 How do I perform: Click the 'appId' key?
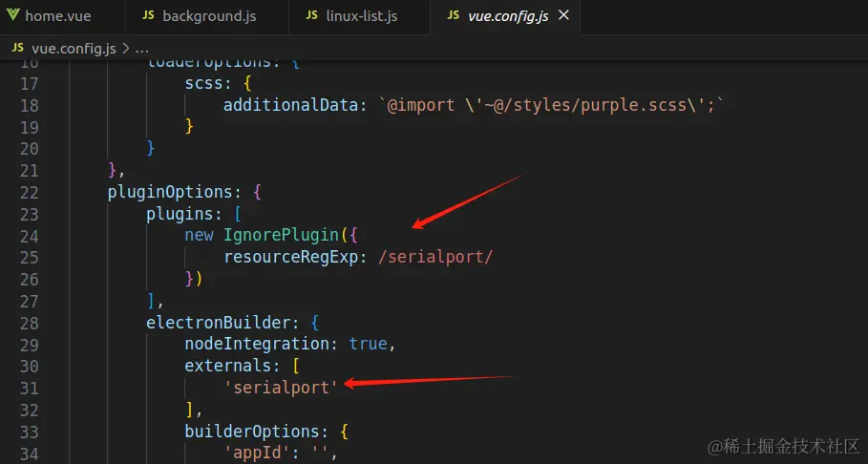(256, 453)
